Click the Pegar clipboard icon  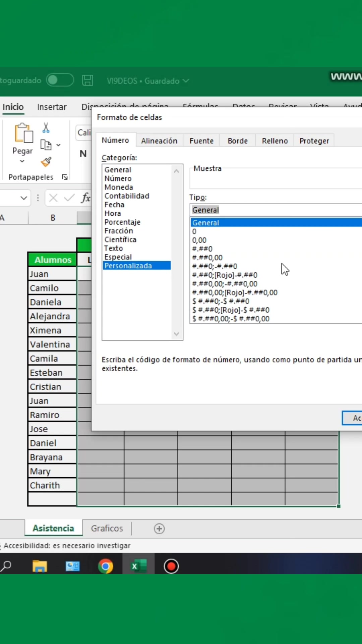tap(23, 133)
